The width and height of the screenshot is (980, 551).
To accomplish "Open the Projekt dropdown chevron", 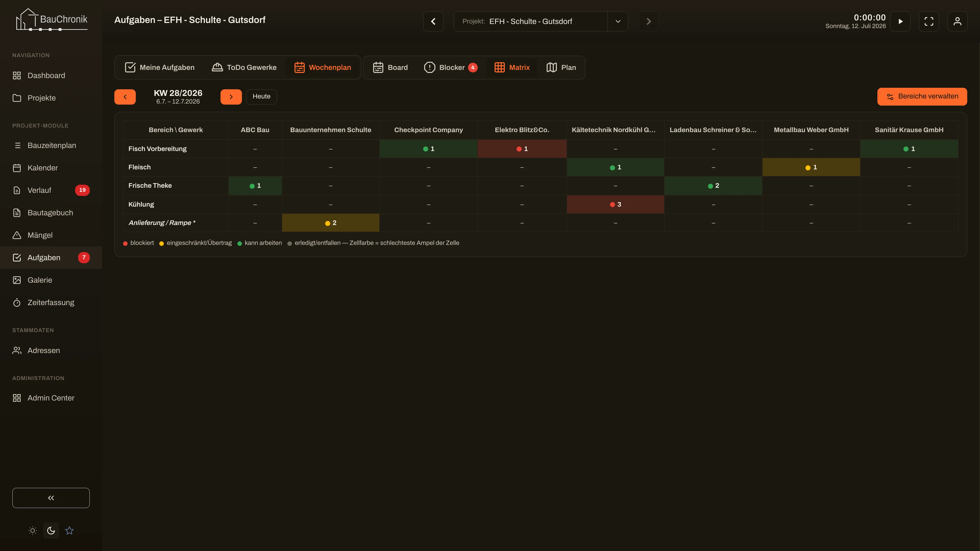I will point(618,21).
